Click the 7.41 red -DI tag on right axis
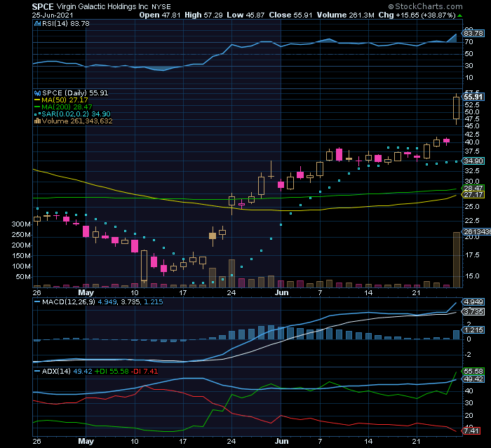 click(471, 430)
